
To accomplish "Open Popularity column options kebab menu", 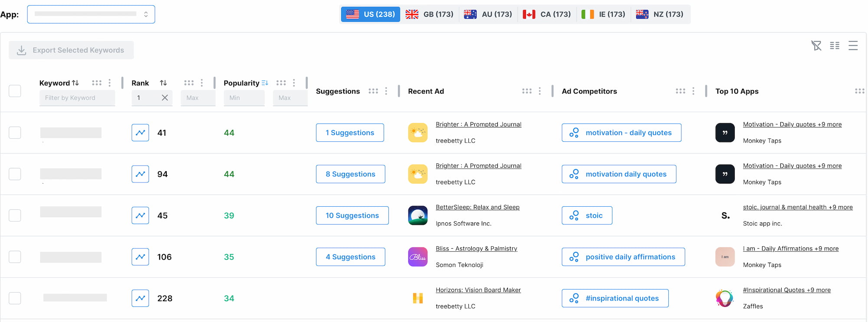I will pos(294,83).
